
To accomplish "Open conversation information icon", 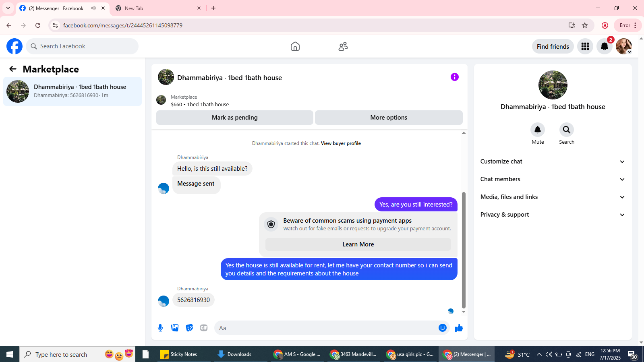I will 455,77.
